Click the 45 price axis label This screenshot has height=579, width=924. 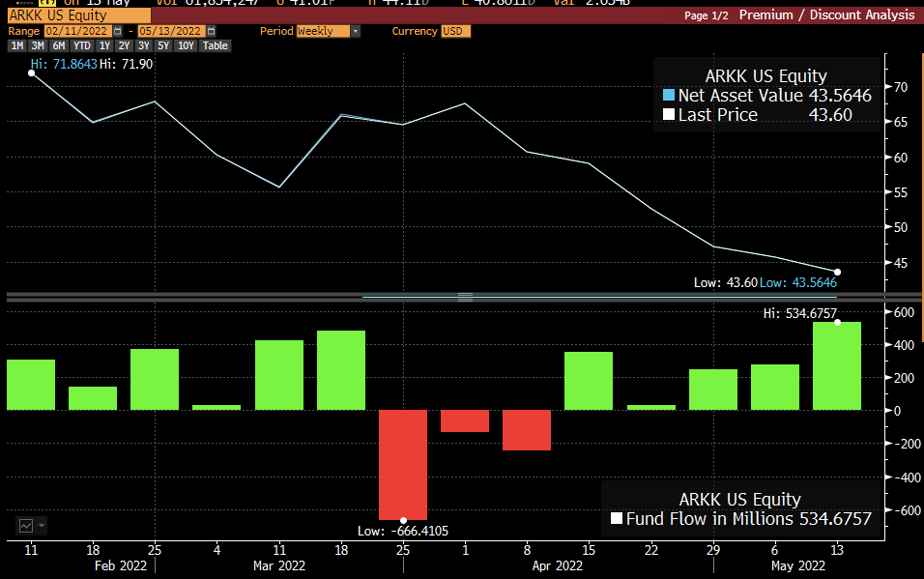(901, 263)
